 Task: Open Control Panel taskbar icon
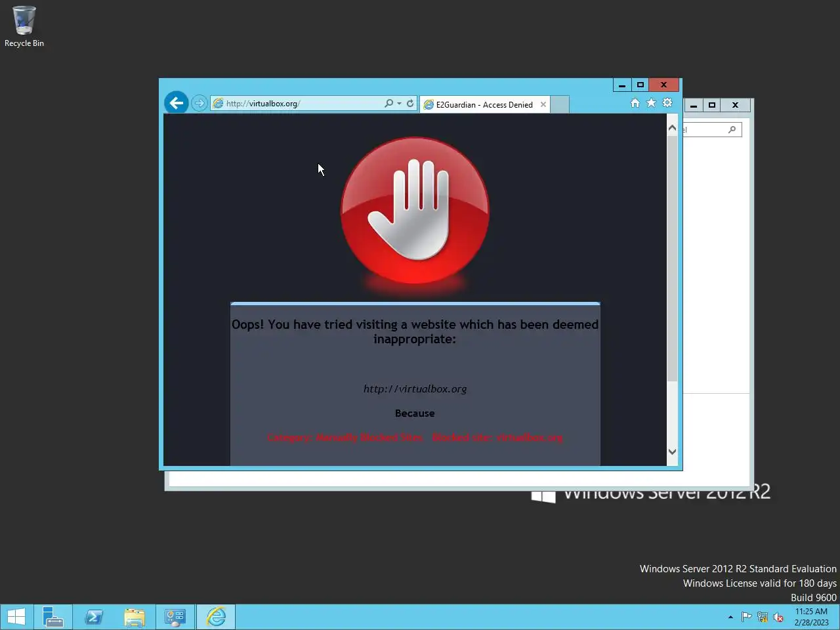click(x=175, y=617)
